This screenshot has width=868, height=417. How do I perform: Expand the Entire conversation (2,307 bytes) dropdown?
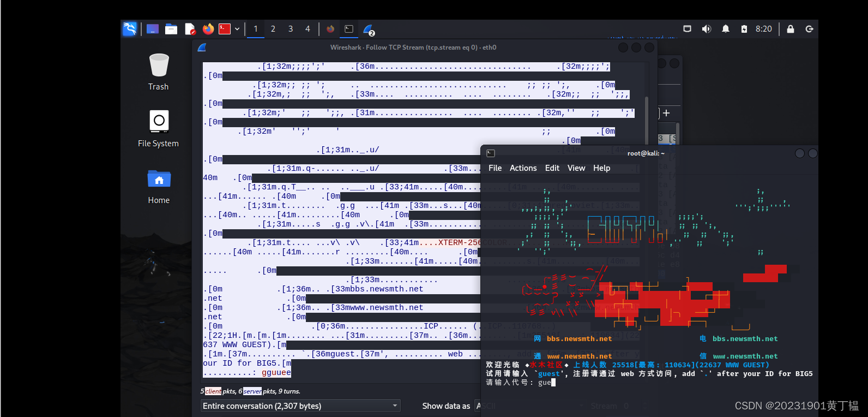pos(300,406)
